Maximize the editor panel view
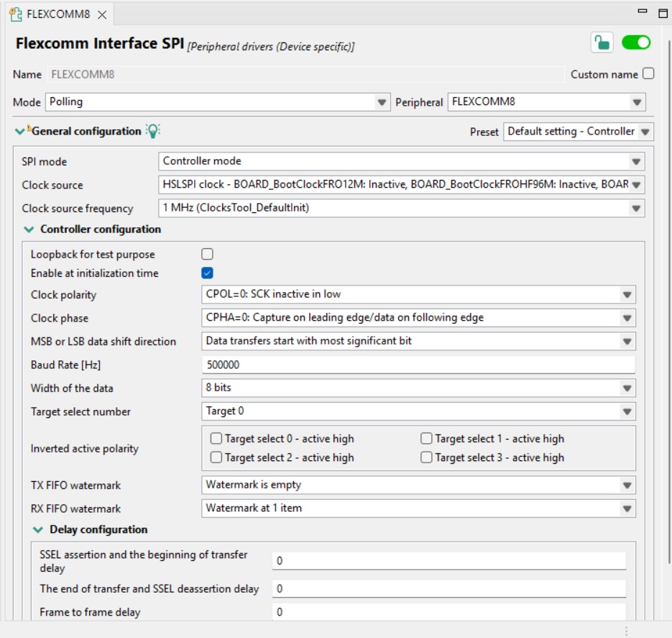This screenshot has height=638, width=672. (663, 12)
